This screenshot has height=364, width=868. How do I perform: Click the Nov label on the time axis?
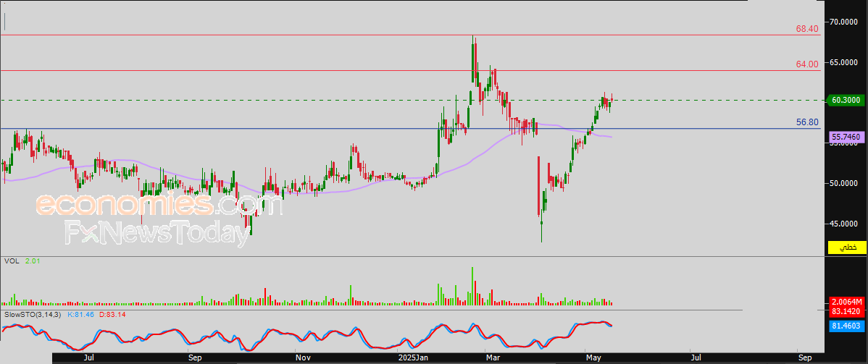point(302,358)
